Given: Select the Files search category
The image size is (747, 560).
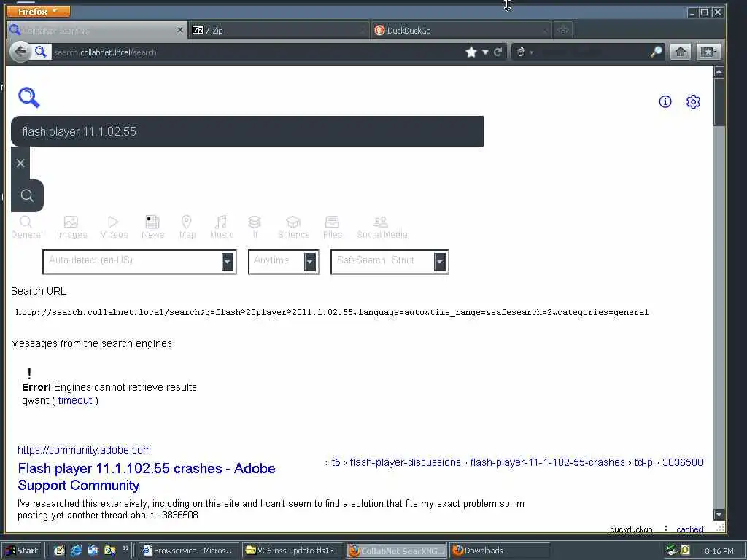Looking at the screenshot, I should (332, 227).
